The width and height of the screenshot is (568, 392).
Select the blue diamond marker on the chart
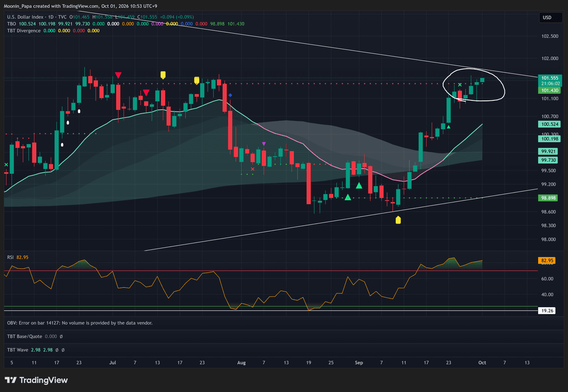230,96
